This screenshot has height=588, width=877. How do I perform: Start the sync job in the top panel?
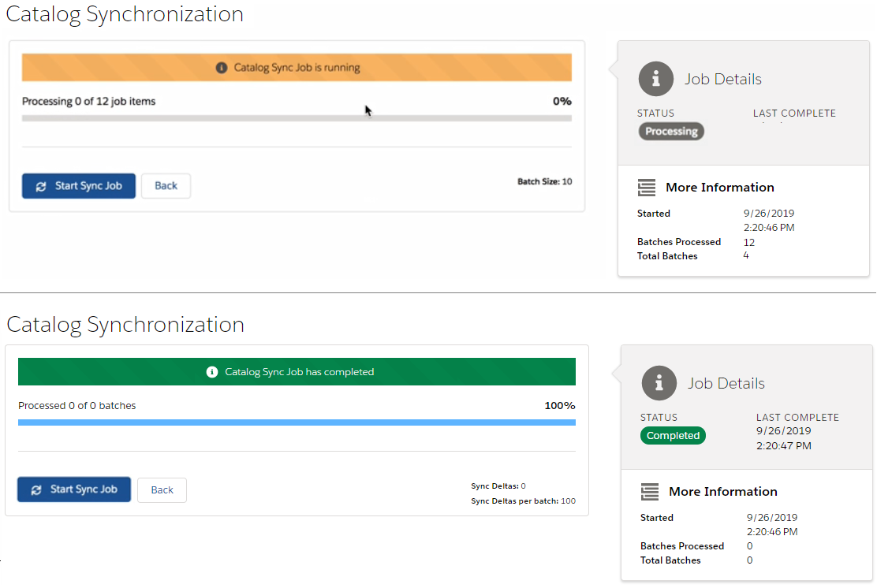click(79, 185)
